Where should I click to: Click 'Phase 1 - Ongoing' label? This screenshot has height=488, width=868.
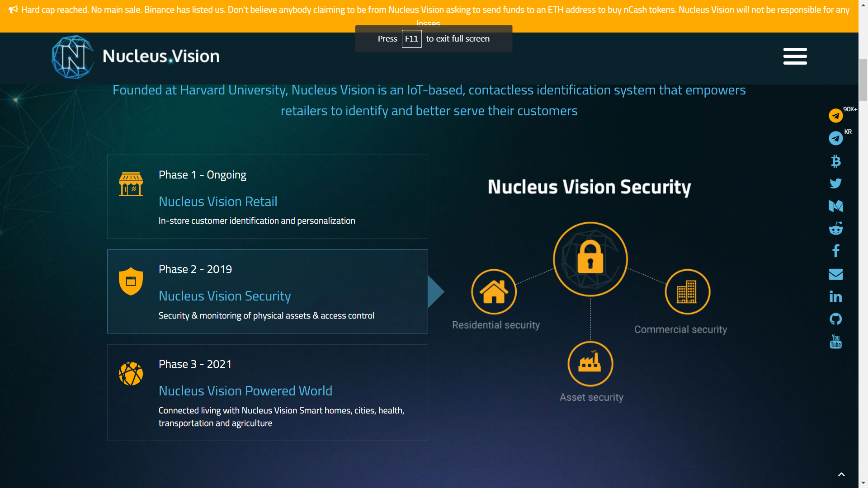click(203, 175)
